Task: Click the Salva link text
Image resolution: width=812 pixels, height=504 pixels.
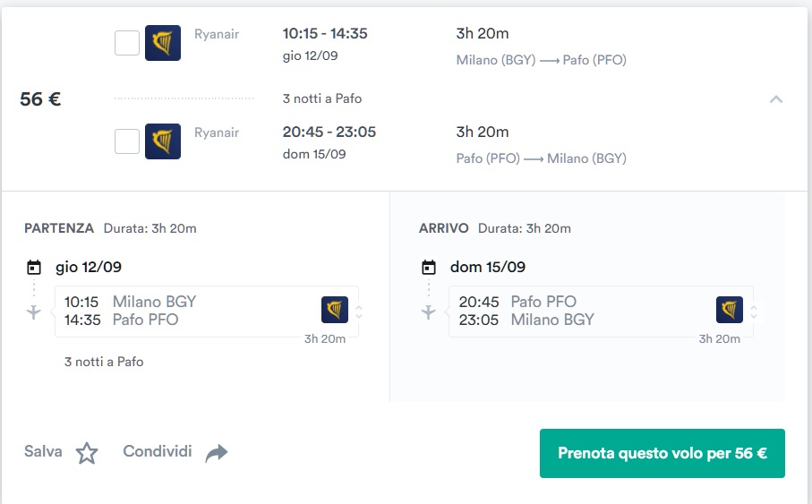Action: coord(43,451)
